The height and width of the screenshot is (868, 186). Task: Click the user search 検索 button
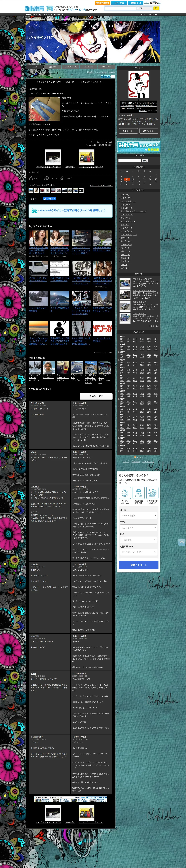[x=145, y=161]
